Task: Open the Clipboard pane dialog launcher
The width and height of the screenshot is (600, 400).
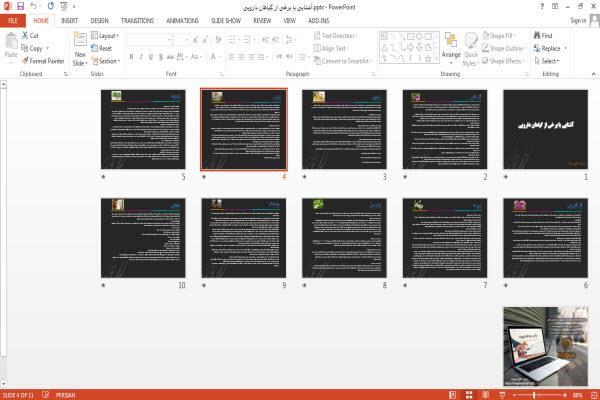Action: 66,74
